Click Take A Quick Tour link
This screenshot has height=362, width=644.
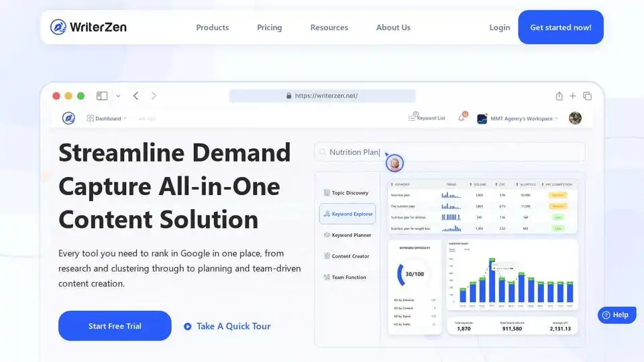(x=227, y=326)
